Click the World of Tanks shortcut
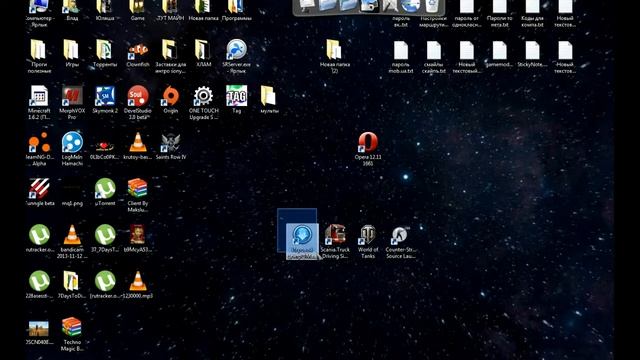 368,235
